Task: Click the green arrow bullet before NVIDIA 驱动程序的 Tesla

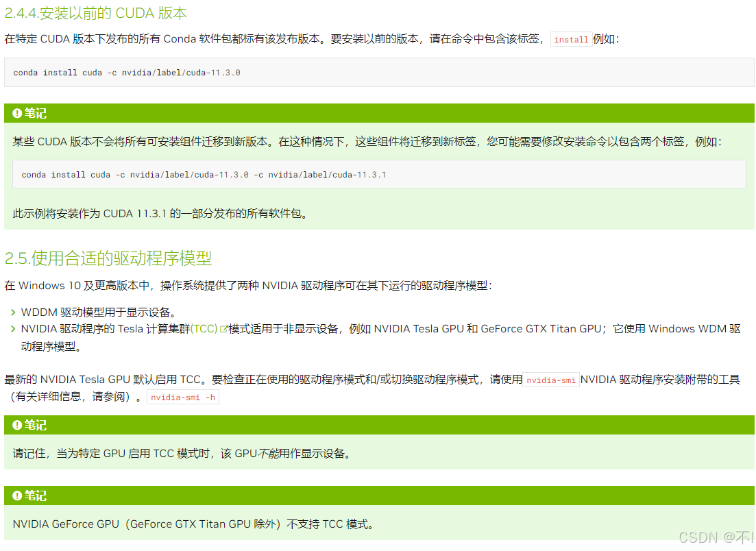Action: [12, 328]
